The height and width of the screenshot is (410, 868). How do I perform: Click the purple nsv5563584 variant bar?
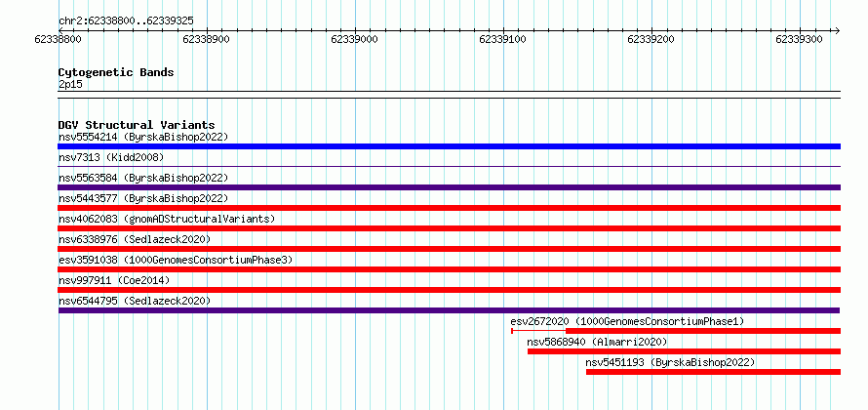[x=449, y=187]
